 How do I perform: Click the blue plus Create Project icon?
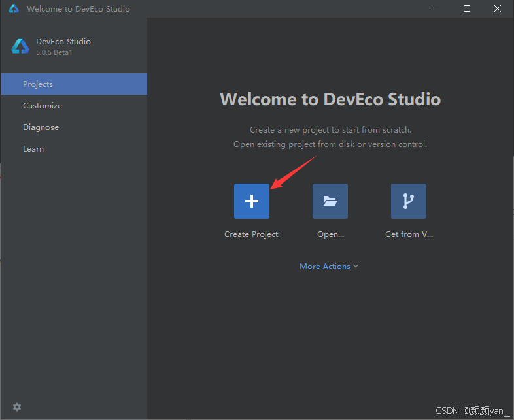pyautogui.click(x=251, y=201)
